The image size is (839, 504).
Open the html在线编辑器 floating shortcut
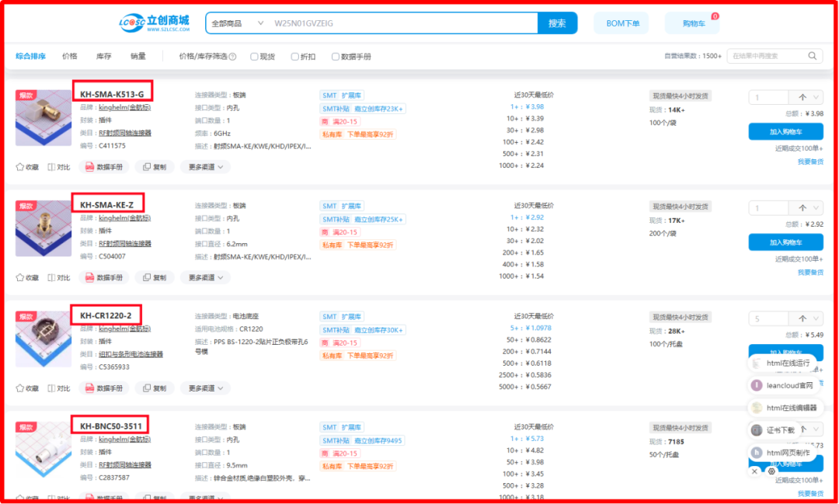coord(785,408)
